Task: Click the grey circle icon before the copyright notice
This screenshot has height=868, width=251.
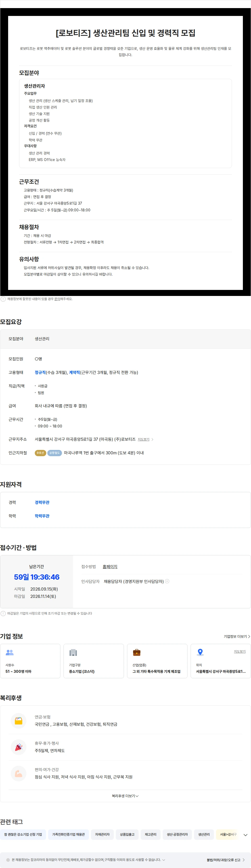Action: [x=8, y=860]
